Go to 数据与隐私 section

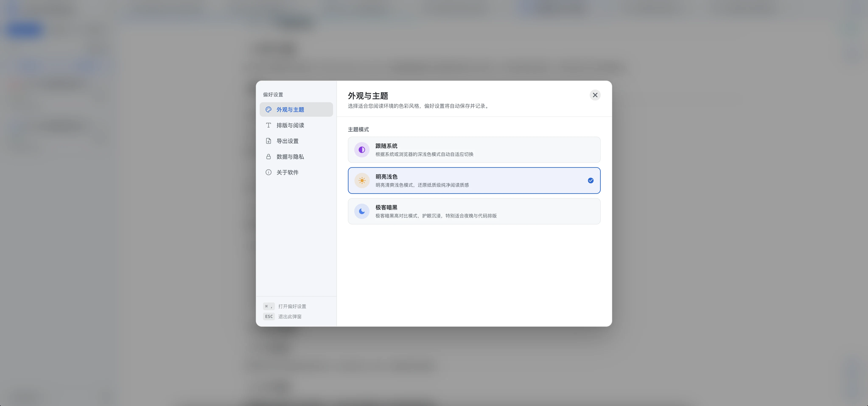(x=296, y=157)
